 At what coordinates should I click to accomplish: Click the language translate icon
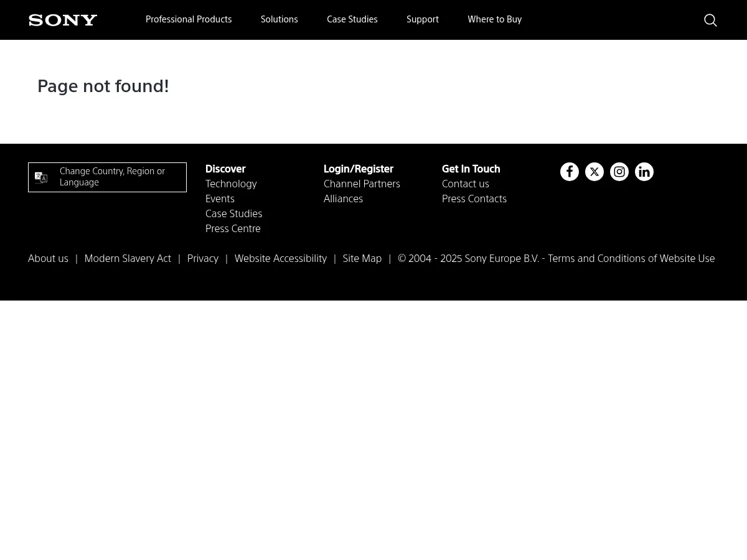point(41,177)
